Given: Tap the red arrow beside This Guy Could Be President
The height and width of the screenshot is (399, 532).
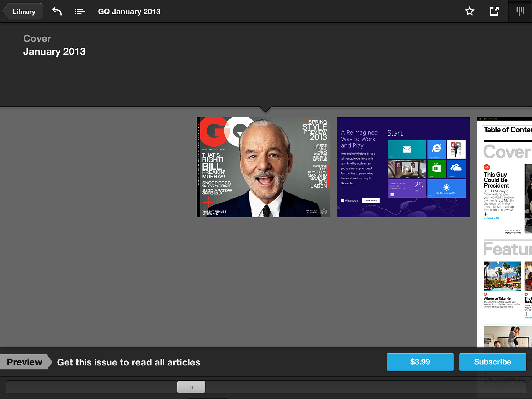Looking at the screenshot, I should point(487,167).
